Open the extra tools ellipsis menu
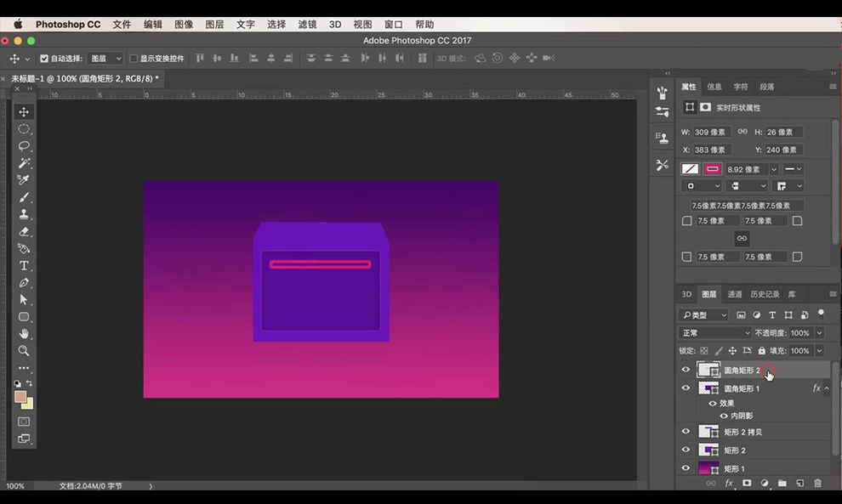Viewport: 842px width, 504px height. (x=24, y=368)
